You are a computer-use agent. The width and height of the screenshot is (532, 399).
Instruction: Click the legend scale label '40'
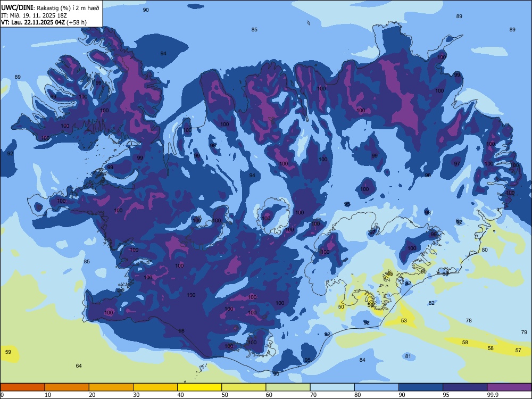pos(180,395)
